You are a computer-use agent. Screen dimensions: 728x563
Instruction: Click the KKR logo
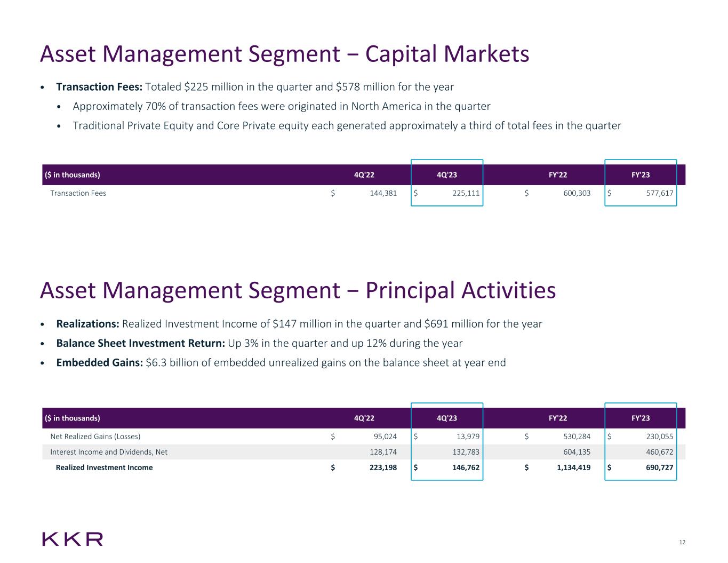coord(73,539)
